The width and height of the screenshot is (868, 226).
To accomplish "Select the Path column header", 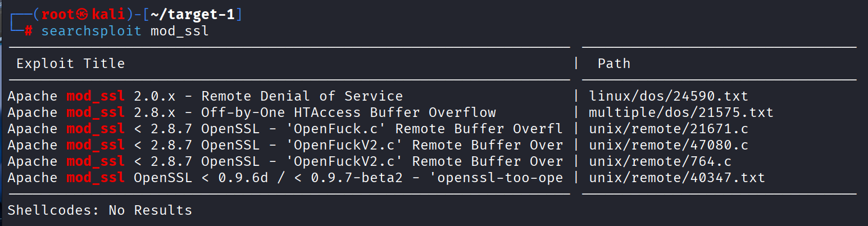I will [x=613, y=64].
